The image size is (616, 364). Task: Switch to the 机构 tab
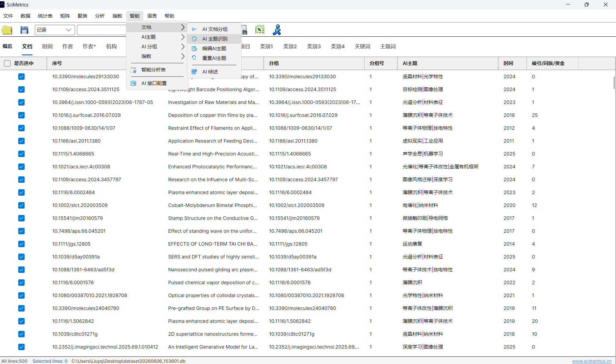point(111,46)
